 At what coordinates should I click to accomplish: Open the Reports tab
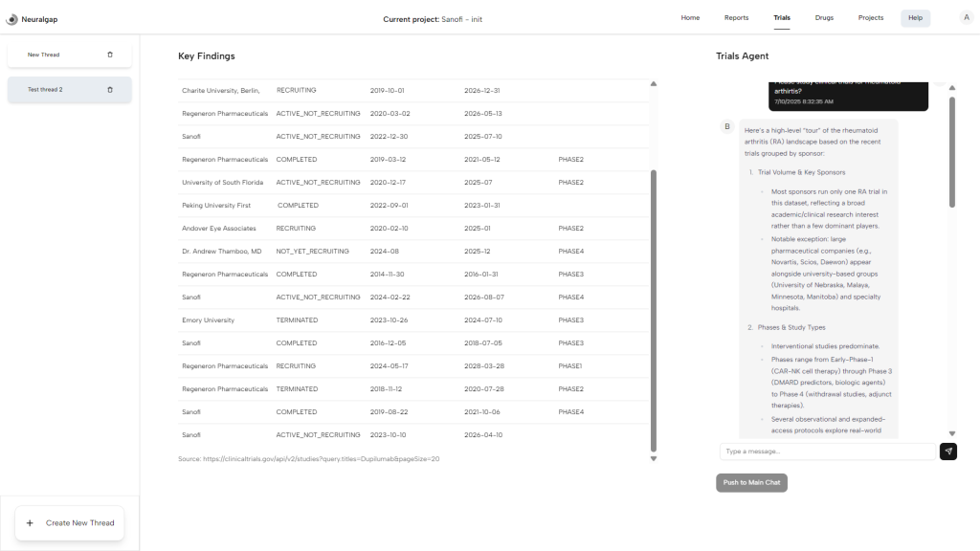(736, 17)
